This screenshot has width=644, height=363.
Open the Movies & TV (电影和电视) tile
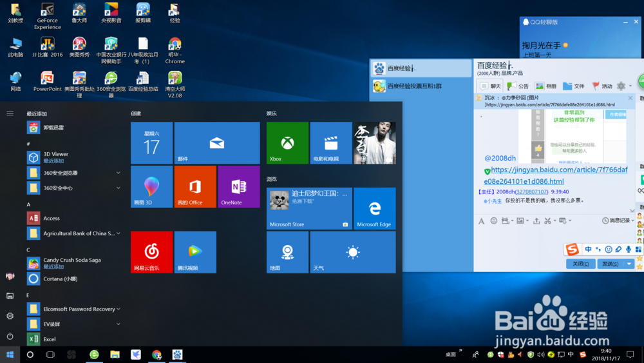(330, 142)
